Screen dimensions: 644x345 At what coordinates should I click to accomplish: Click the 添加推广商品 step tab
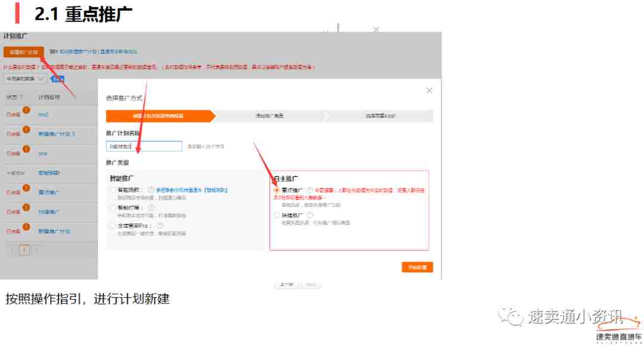tap(269, 116)
